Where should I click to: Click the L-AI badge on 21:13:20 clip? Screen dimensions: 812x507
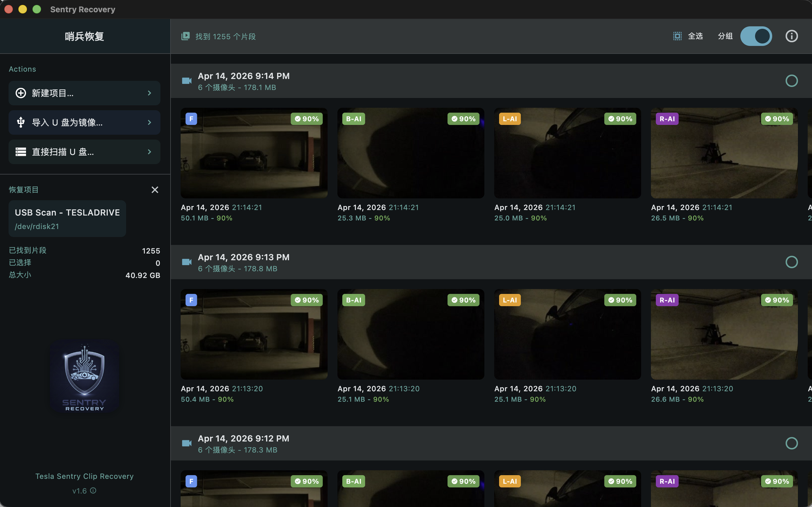click(510, 300)
